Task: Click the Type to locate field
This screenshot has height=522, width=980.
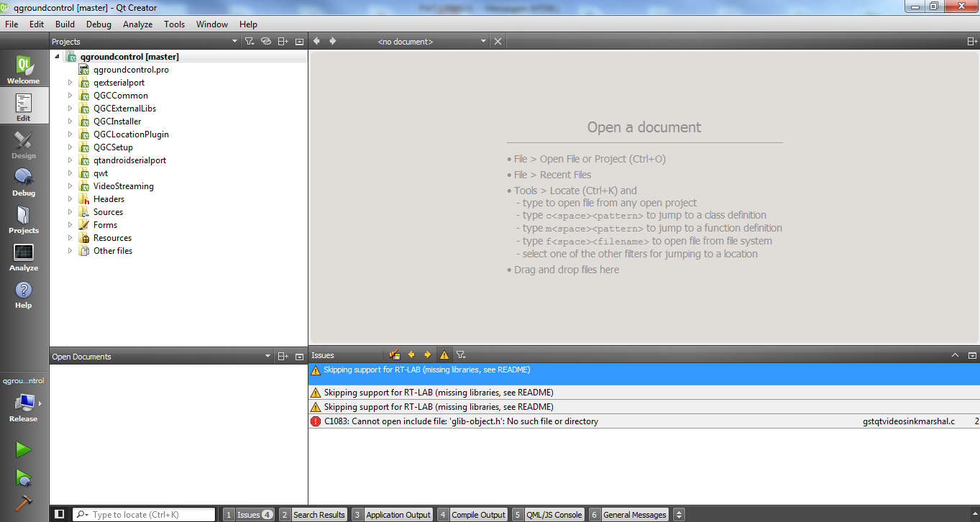Action: click(x=144, y=514)
